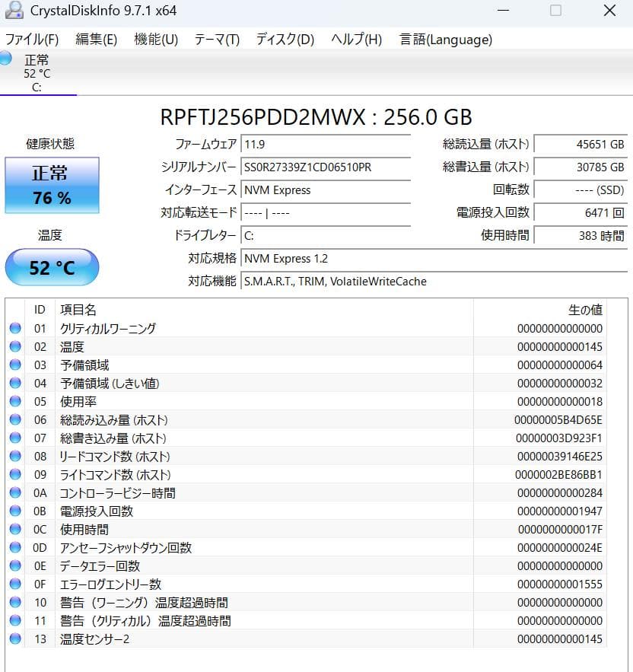Click the 電源投入回数 value 6471 回
Screen dimensions: 633x672
pyautogui.click(x=581, y=212)
